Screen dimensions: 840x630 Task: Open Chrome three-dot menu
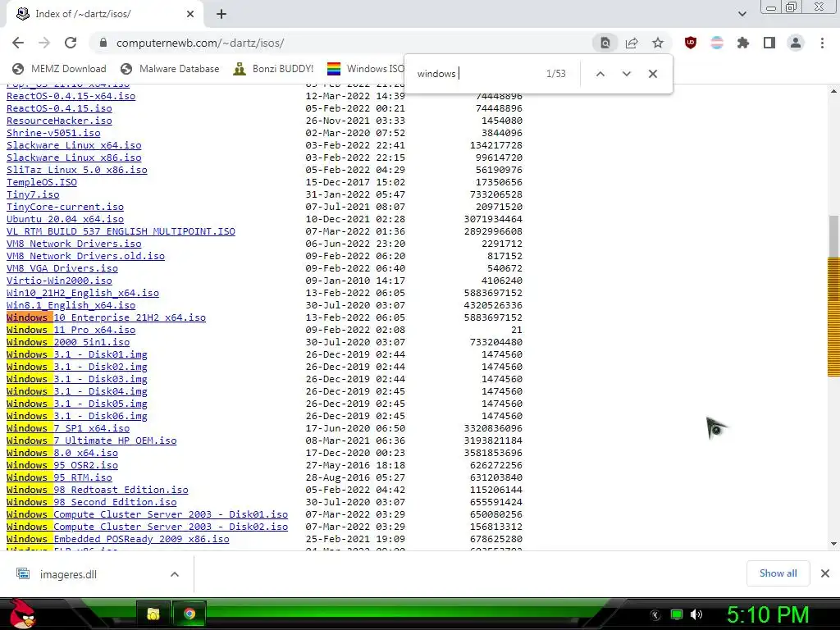[x=822, y=43]
